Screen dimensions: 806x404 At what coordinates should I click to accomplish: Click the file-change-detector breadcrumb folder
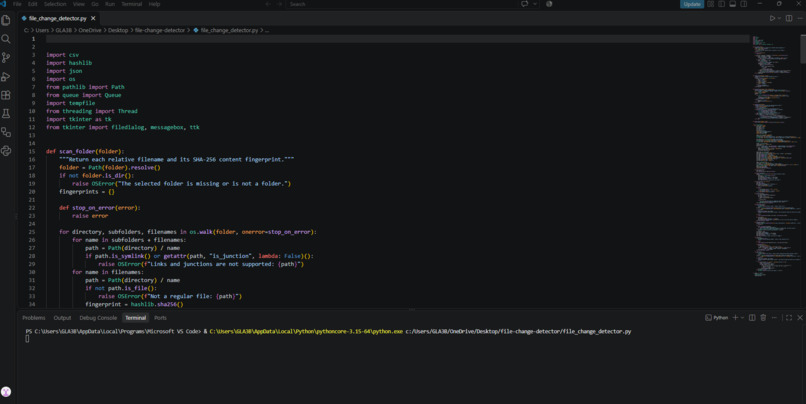160,30
